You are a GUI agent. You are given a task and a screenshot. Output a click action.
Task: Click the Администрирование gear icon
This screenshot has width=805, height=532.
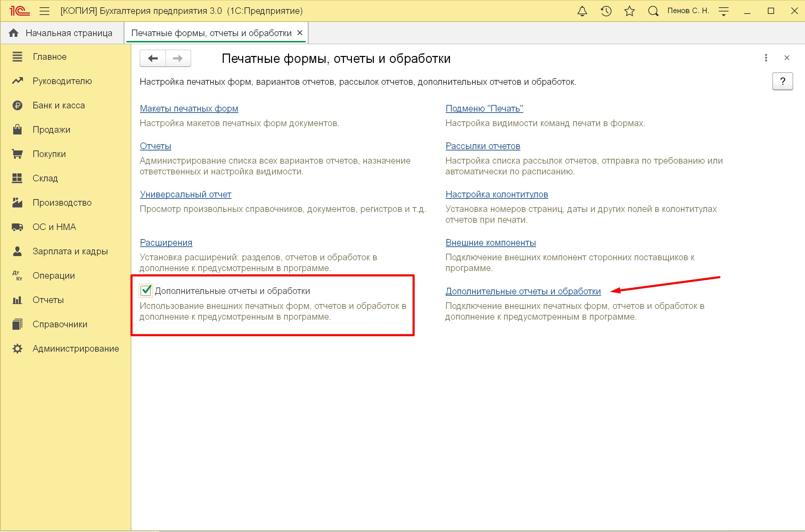[x=17, y=349]
